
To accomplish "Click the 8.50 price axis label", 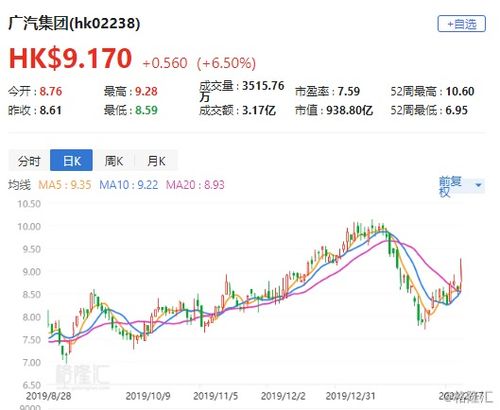I will [31, 295].
